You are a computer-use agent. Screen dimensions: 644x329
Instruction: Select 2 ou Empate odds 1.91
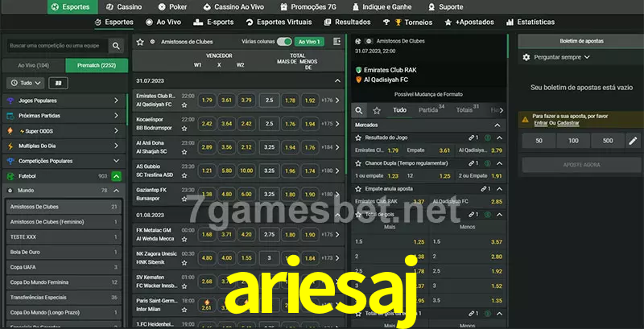[480, 176]
